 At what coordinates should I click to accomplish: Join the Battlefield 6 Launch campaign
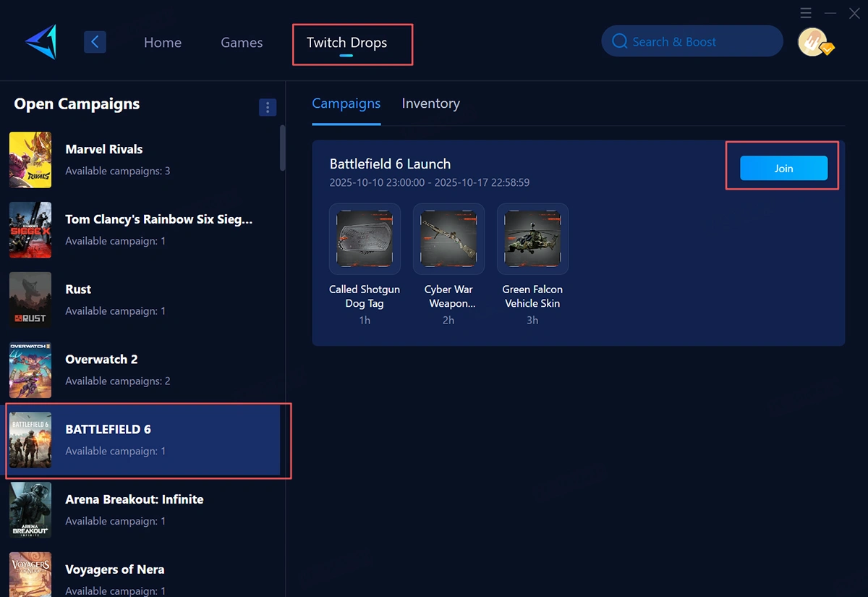(x=783, y=168)
